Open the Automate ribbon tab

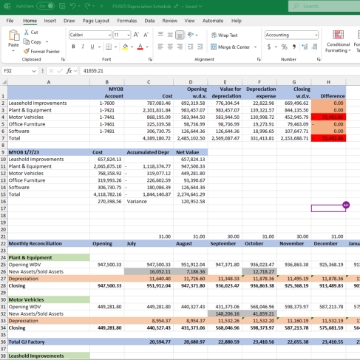(213, 21)
